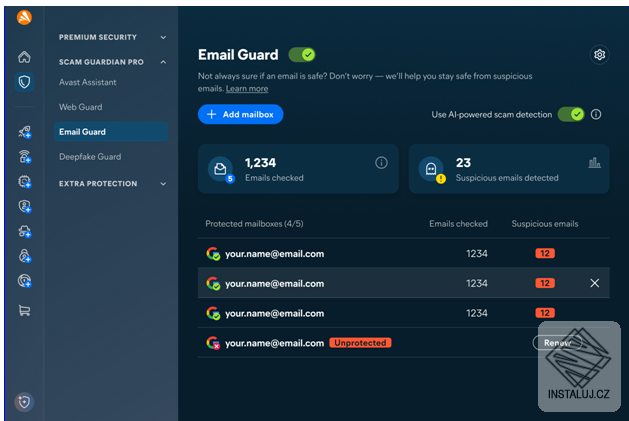The image size is (629, 421).
Task: Follow the Learn more link
Action: point(247,89)
